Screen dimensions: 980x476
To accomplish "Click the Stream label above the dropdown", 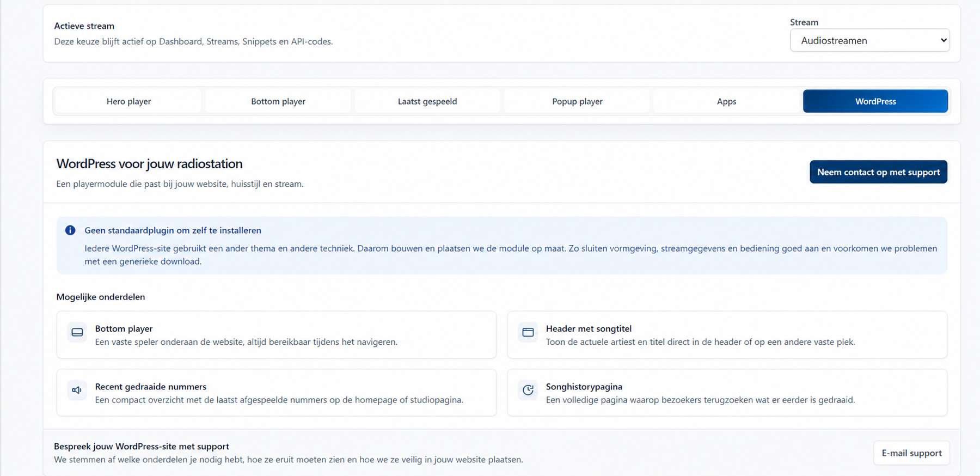I will [x=804, y=22].
